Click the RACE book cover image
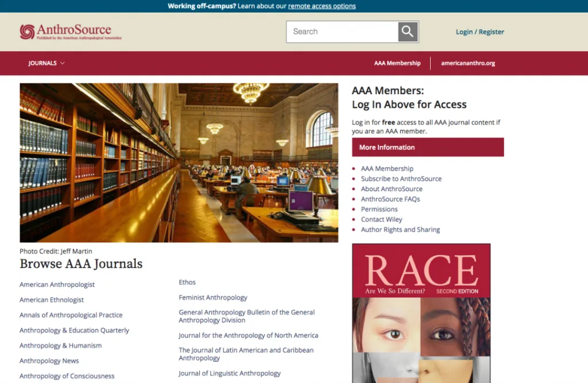Screen dimensions: 588x383 421,313
